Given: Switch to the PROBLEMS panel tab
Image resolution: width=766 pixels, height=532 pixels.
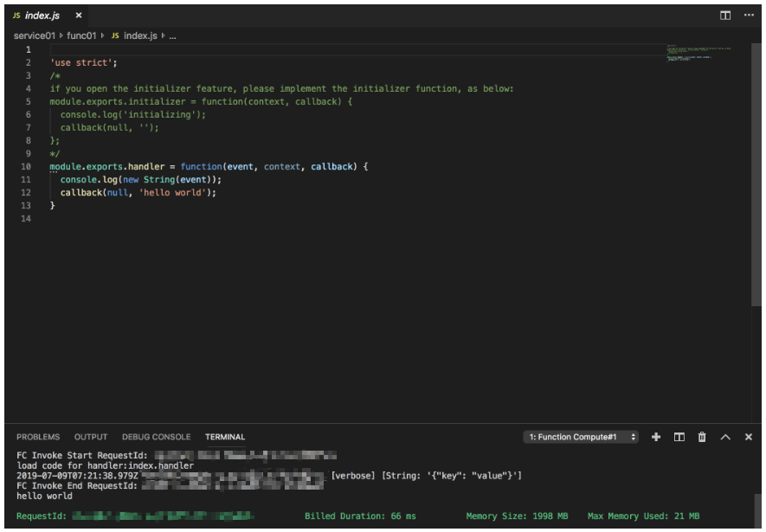Looking at the screenshot, I should click(x=38, y=437).
